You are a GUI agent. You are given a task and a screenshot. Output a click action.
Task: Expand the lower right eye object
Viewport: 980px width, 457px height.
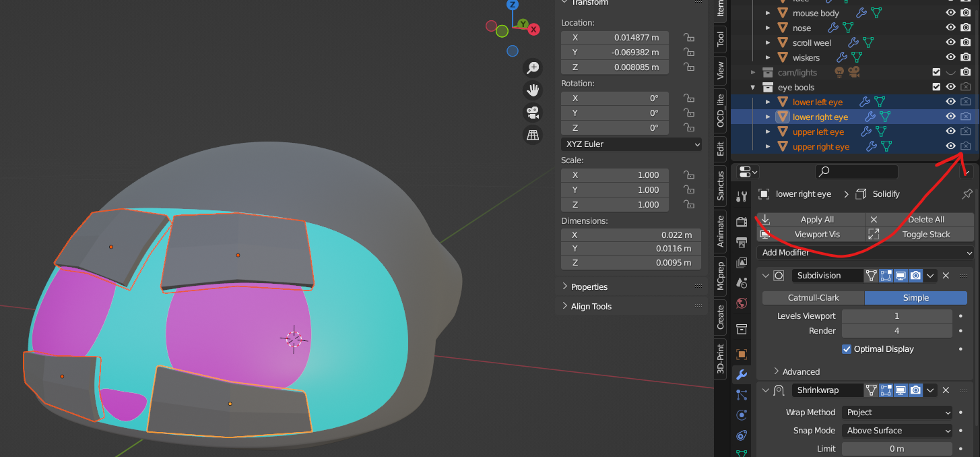click(x=768, y=117)
